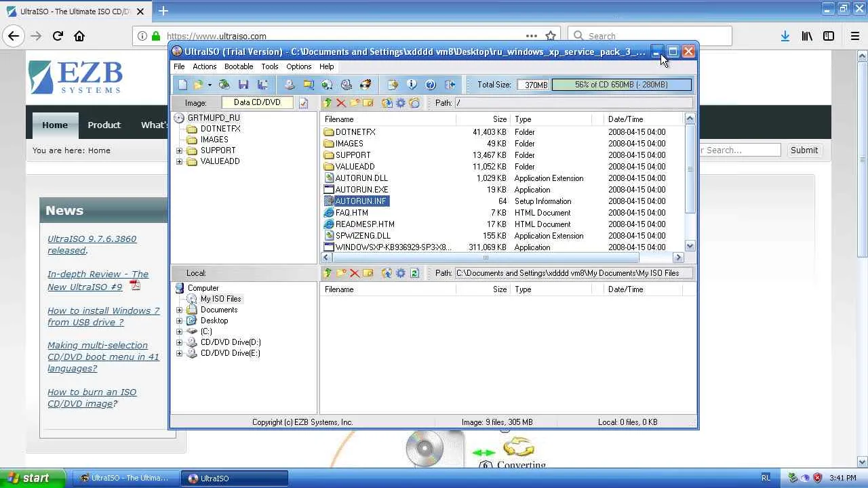Reload the browser page
The image size is (868, 488).
(58, 36)
